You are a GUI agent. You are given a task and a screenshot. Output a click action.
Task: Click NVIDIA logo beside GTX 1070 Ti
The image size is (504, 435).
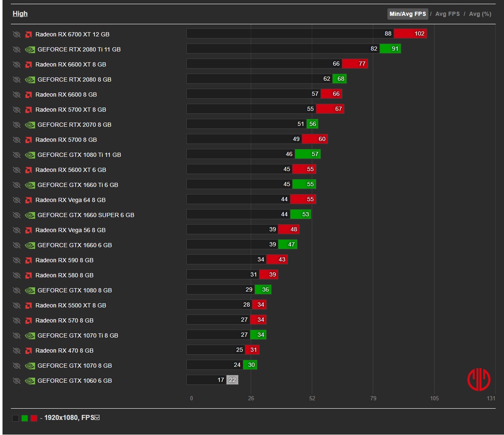click(30, 335)
